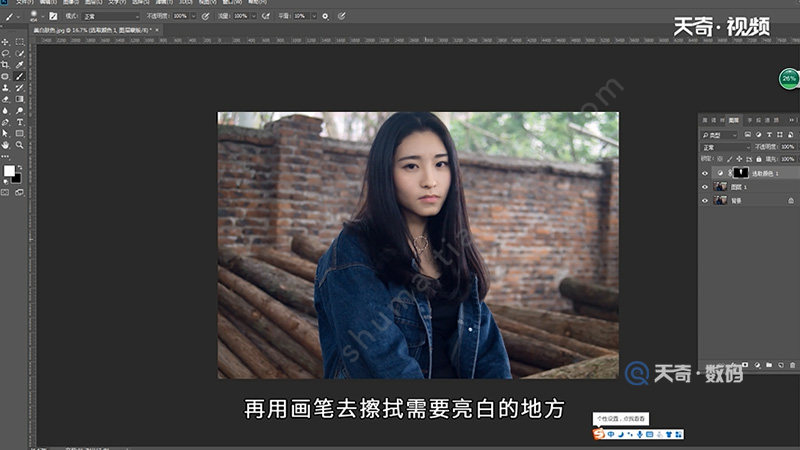Change the screen mode
The width and height of the screenshot is (800, 450).
point(19,192)
